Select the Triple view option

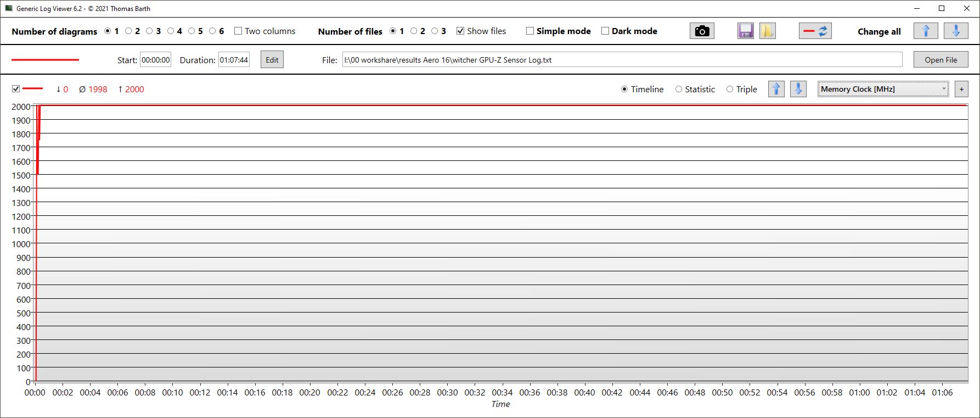[730, 89]
